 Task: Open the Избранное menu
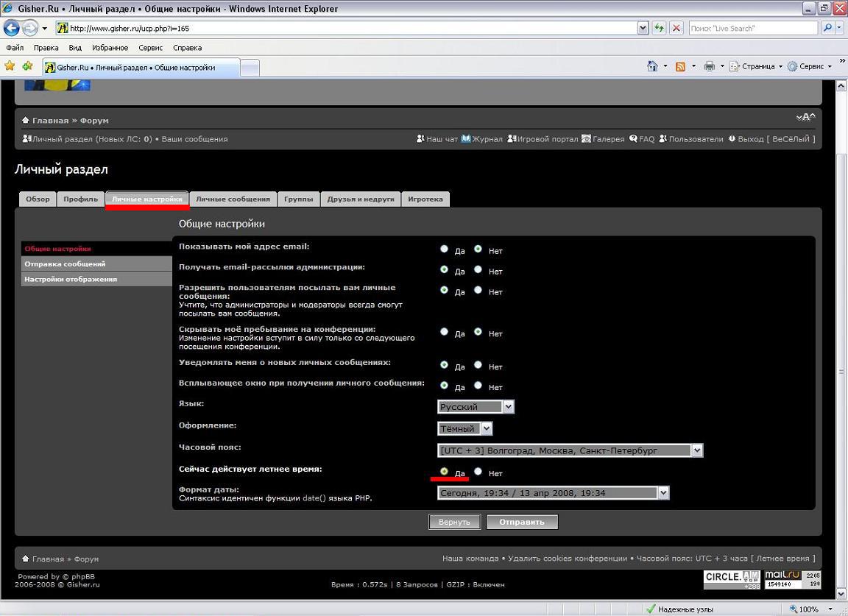[x=110, y=48]
